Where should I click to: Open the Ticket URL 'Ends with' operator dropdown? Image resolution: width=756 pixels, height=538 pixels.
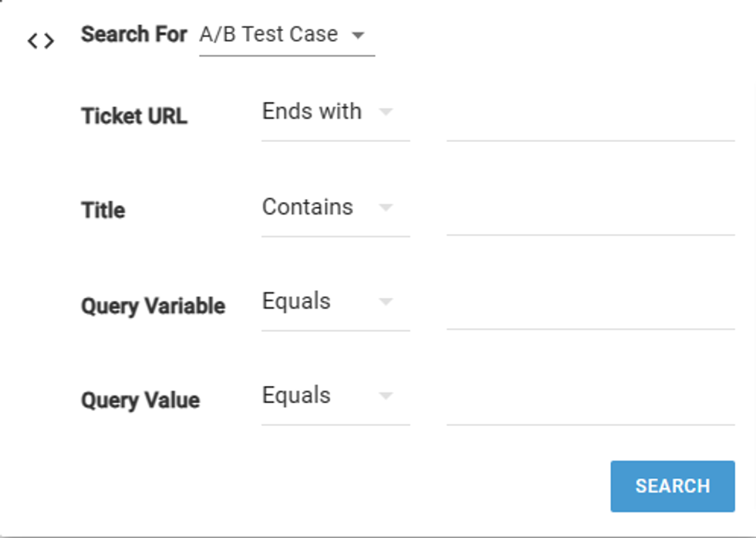312,112
